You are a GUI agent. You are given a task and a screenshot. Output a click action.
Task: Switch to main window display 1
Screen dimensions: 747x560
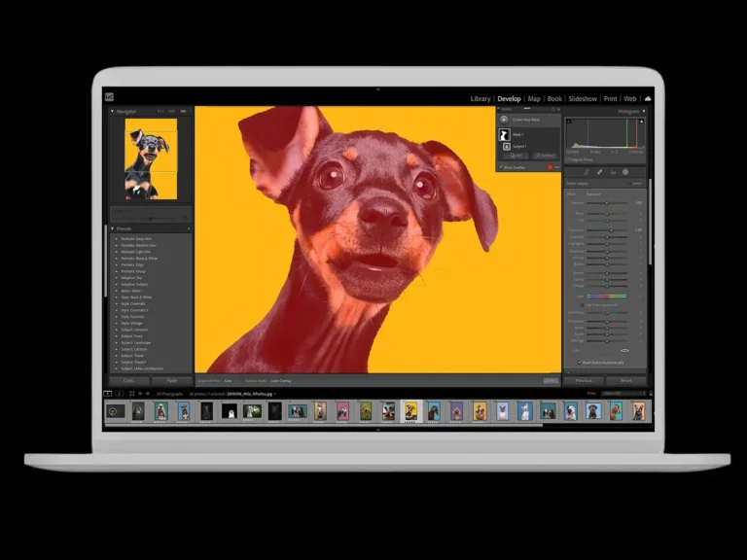coord(108,394)
